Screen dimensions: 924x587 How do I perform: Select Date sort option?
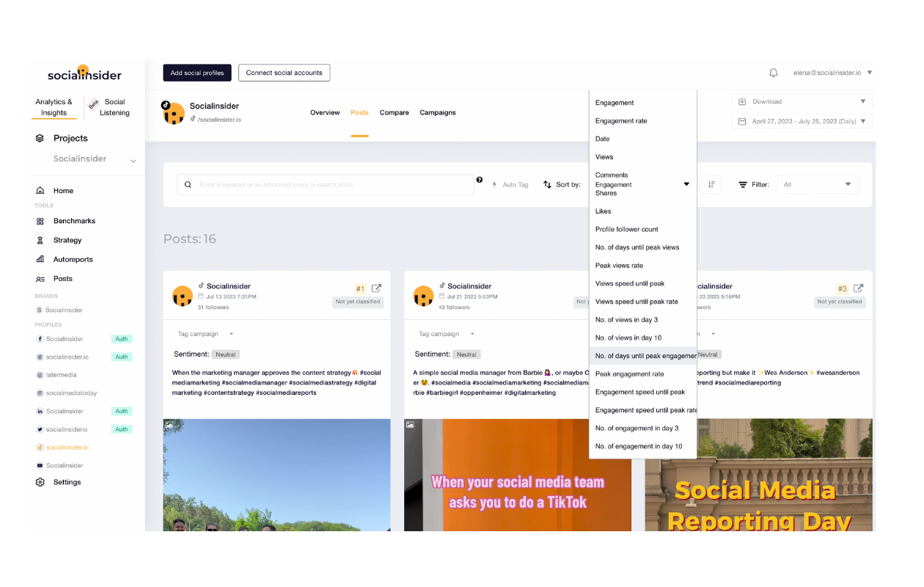tap(642, 139)
